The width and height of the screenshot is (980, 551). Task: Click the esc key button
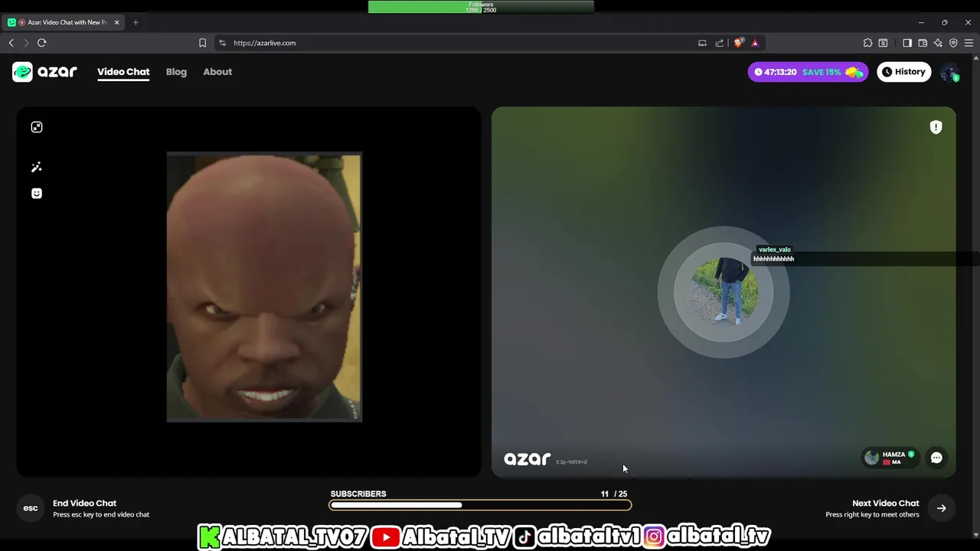tap(31, 508)
